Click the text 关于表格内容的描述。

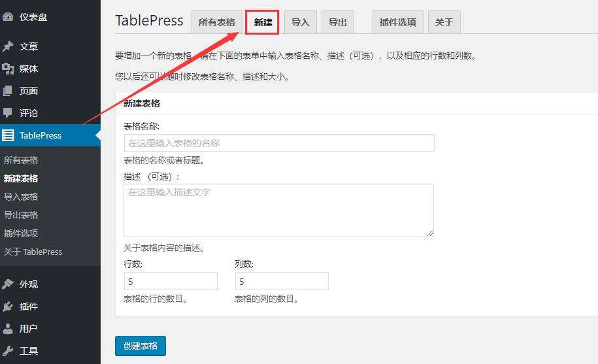(165, 248)
